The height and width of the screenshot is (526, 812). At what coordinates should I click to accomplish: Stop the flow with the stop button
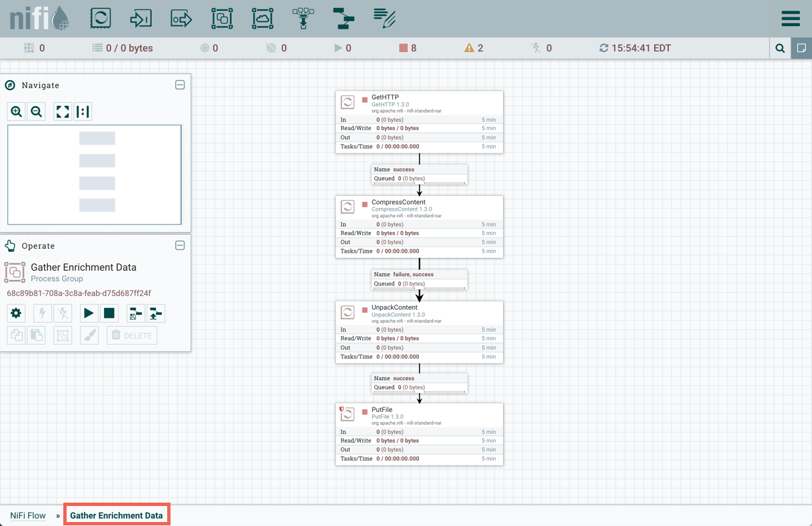coord(109,313)
